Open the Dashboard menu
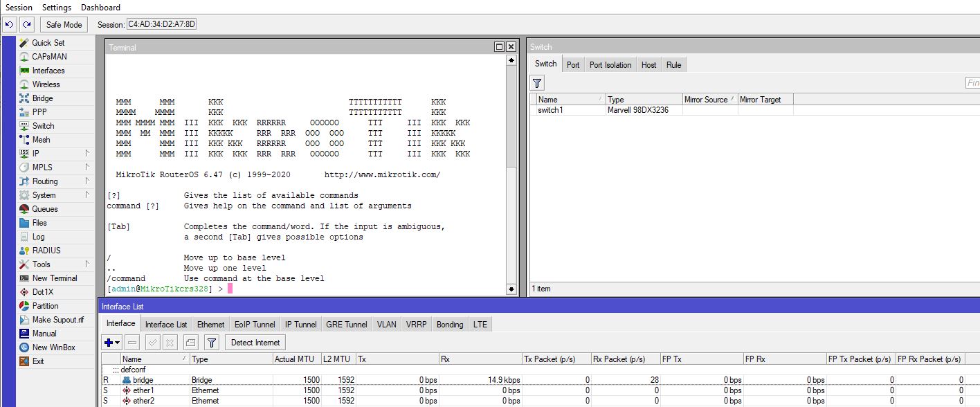Screen dimensions: 980x407 100,8
